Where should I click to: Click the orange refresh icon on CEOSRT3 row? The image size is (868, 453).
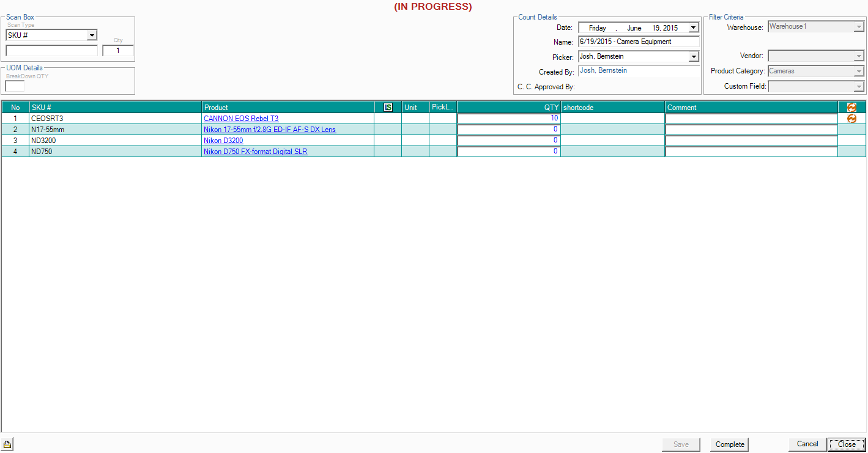click(x=851, y=119)
